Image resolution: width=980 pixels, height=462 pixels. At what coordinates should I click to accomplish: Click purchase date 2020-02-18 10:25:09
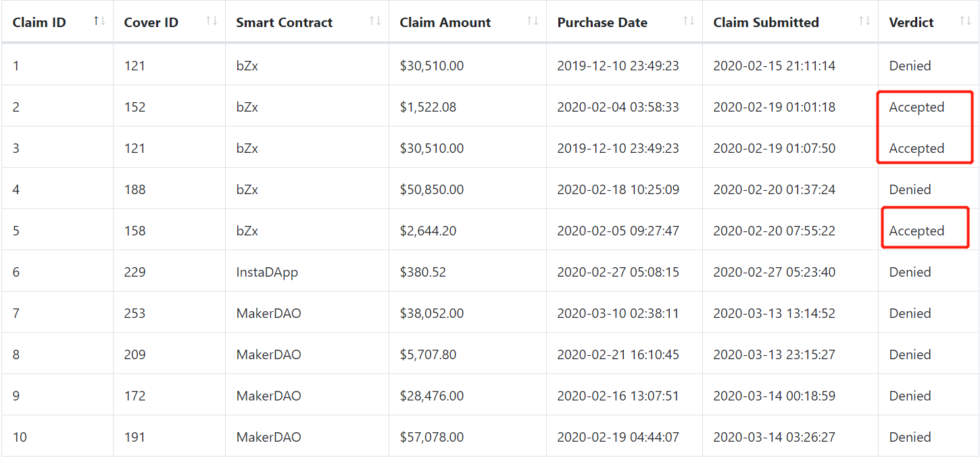tap(618, 189)
